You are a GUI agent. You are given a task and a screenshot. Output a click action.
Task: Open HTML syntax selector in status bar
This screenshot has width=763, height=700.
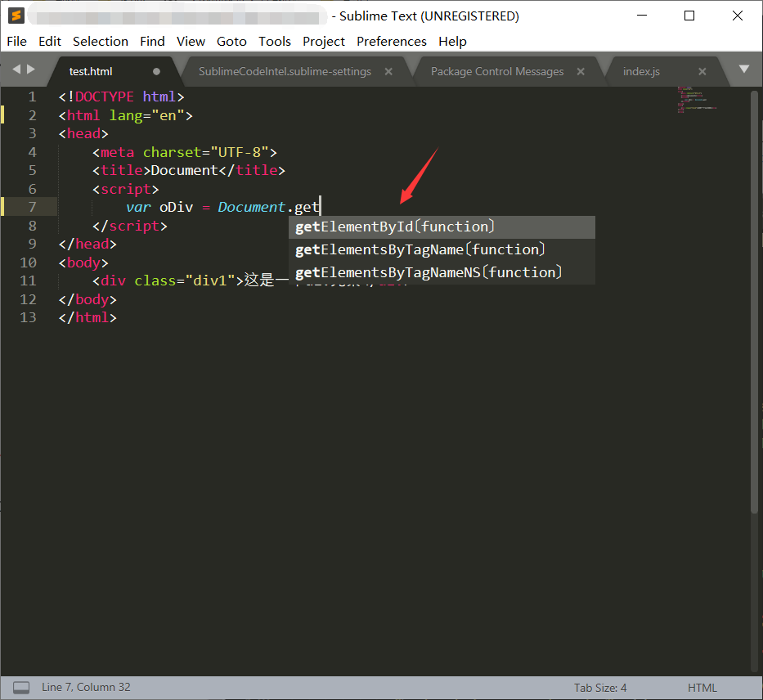coord(702,688)
